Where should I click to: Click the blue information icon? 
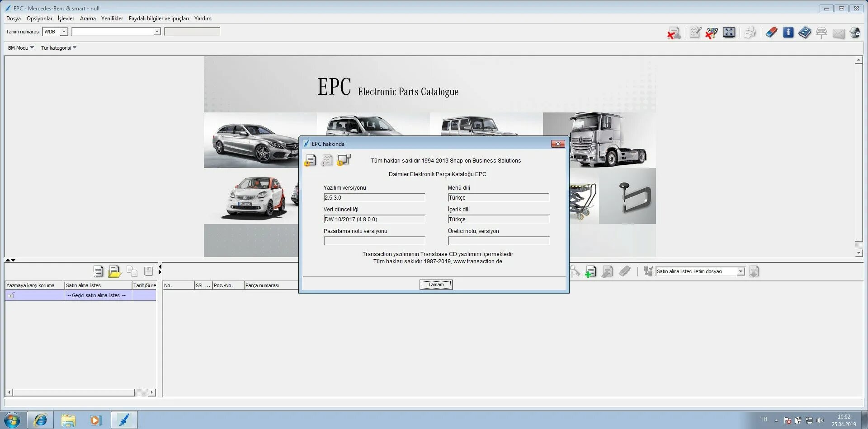[788, 33]
